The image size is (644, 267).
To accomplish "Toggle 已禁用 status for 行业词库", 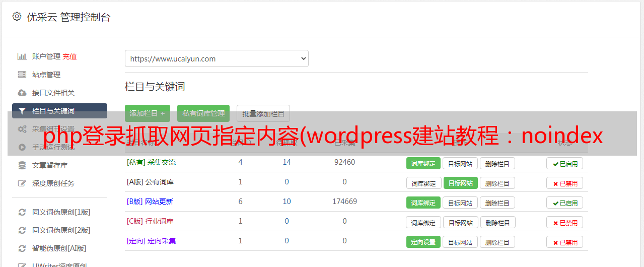I will tap(565, 222).
